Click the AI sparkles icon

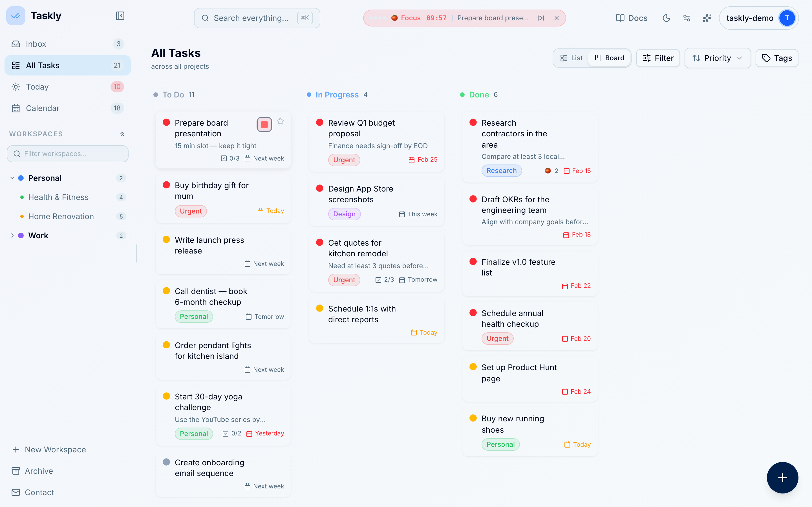tap(707, 18)
